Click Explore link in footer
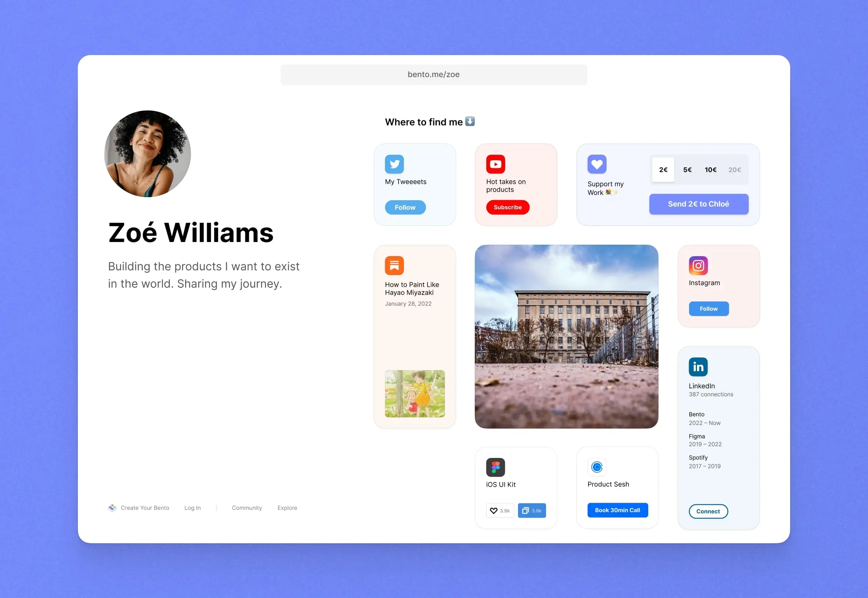The image size is (868, 598). point(288,508)
